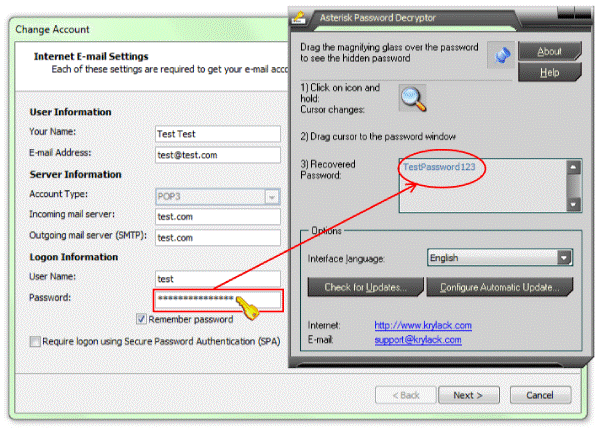Image resolution: width=600 pixels, height=431 pixels.
Task: Enable Require logon using SPA checkbox
Action: pyautogui.click(x=35, y=341)
